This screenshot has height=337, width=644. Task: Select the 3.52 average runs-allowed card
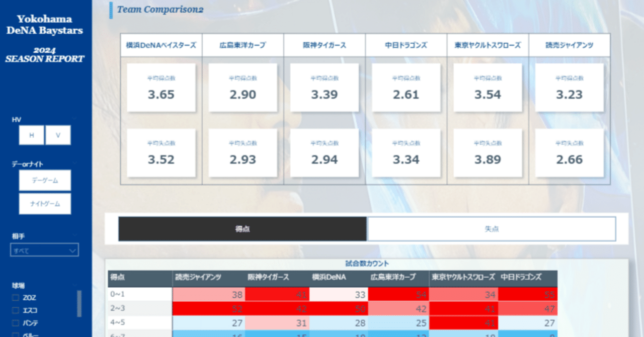point(161,153)
